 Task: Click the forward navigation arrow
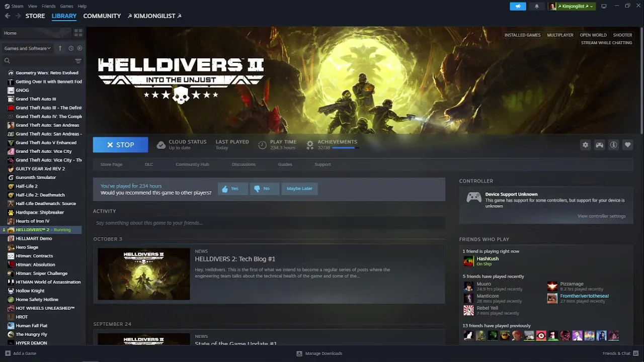[18, 16]
